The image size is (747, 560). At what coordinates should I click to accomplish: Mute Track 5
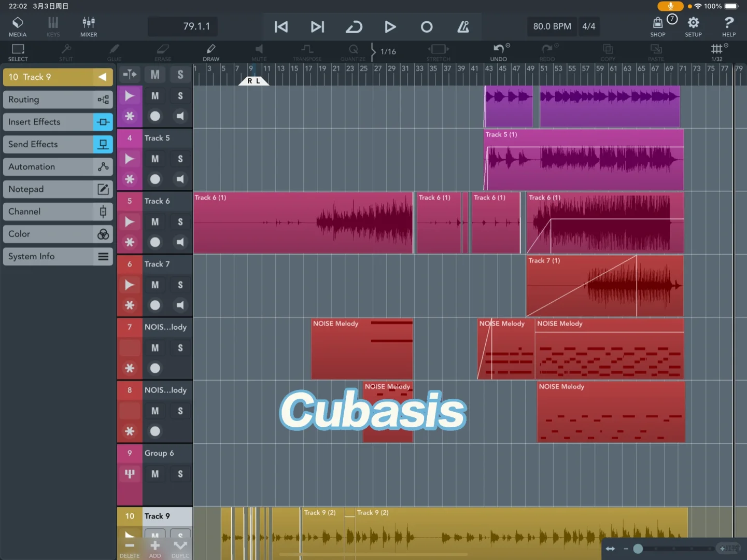pos(155,159)
